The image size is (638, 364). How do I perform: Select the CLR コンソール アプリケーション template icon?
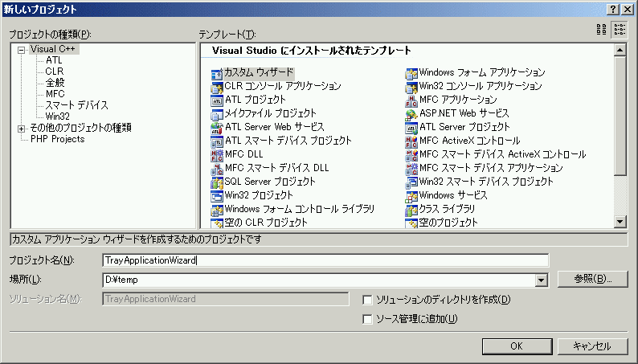[x=217, y=88]
